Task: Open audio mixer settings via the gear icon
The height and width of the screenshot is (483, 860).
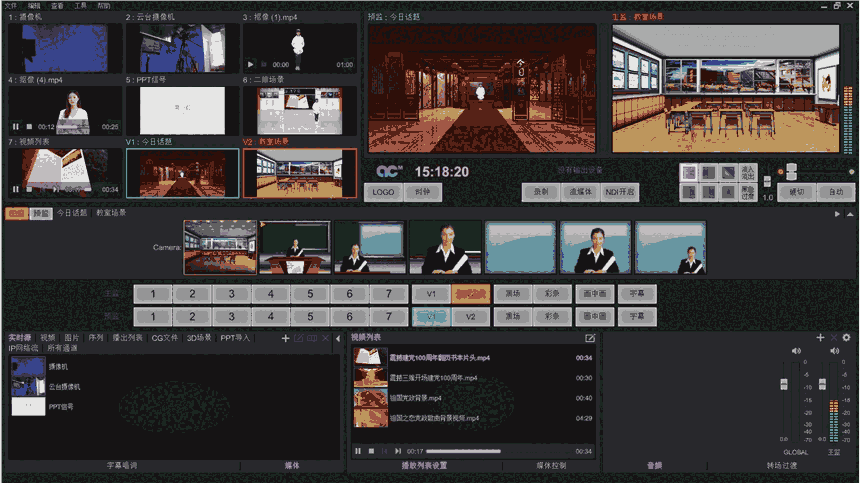Action: click(x=846, y=338)
